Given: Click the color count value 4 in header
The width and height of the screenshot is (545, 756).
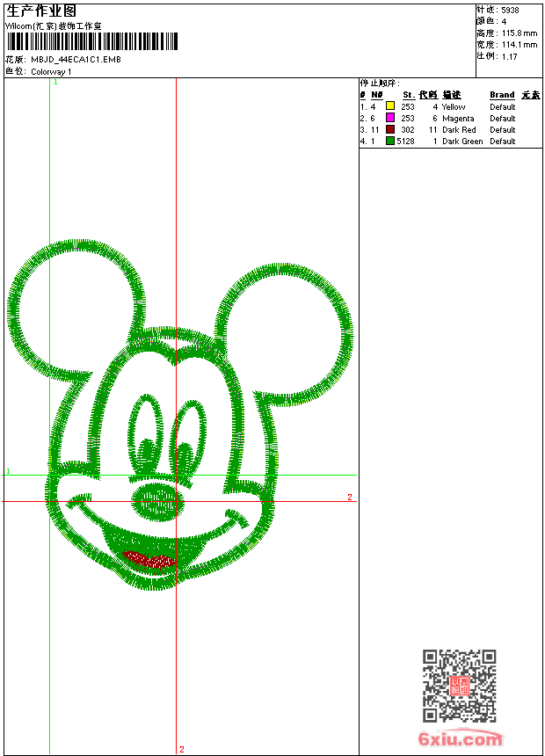Looking at the screenshot, I should [x=504, y=22].
